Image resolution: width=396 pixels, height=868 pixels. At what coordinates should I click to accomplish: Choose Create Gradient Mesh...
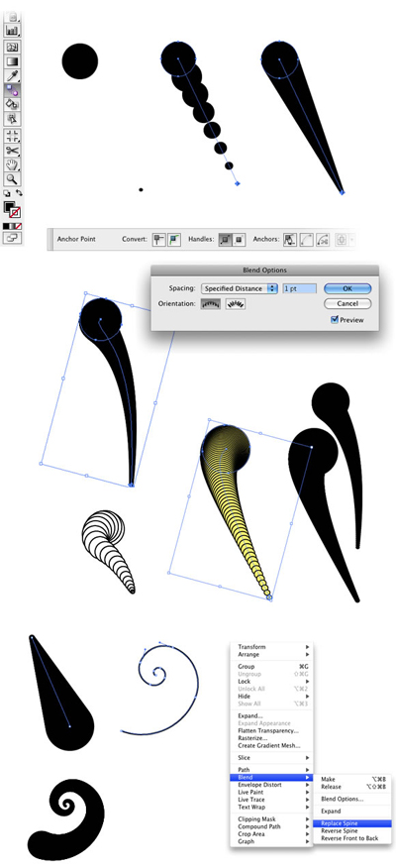[x=271, y=746]
